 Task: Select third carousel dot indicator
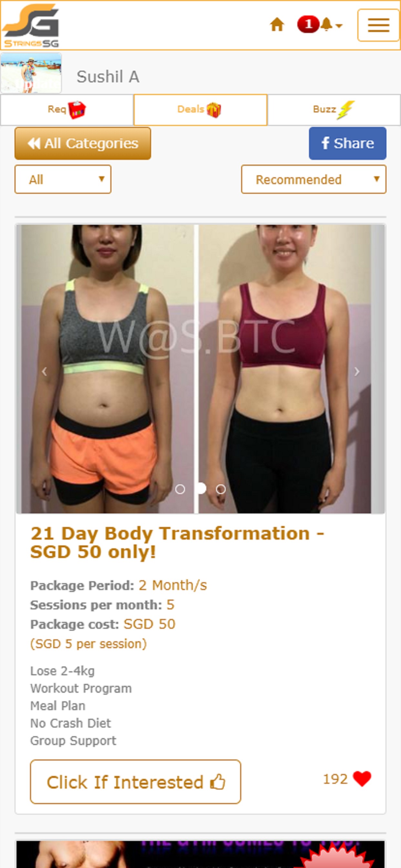[221, 489]
